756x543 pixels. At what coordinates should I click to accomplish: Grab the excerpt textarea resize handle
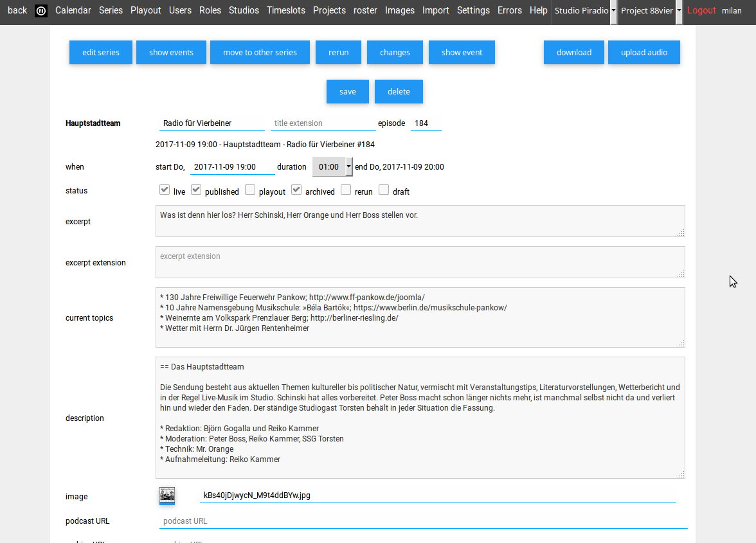click(x=681, y=233)
